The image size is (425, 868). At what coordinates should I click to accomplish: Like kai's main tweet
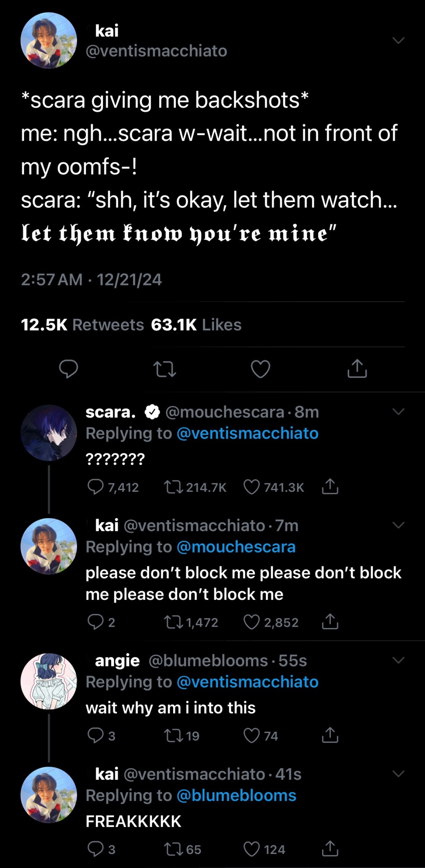pyautogui.click(x=260, y=369)
